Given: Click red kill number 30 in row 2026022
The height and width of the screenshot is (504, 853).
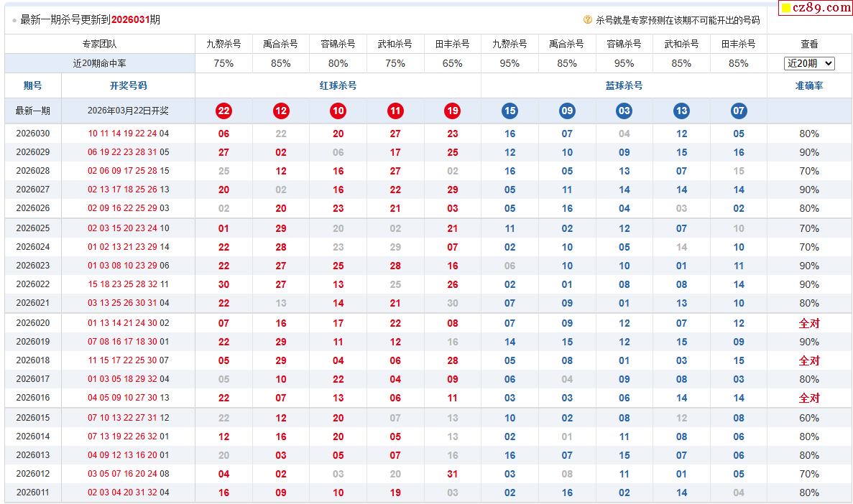Looking at the screenshot, I should click(223, 284).
